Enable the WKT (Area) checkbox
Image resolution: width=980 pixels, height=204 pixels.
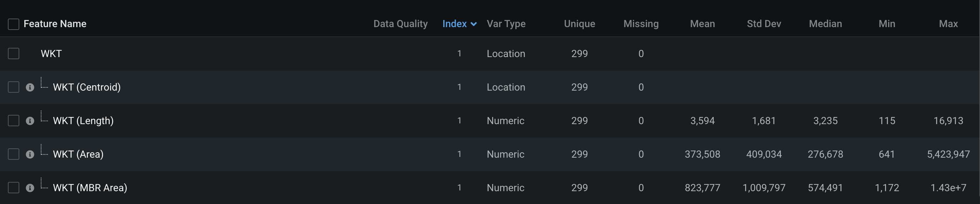coord(14,154)
